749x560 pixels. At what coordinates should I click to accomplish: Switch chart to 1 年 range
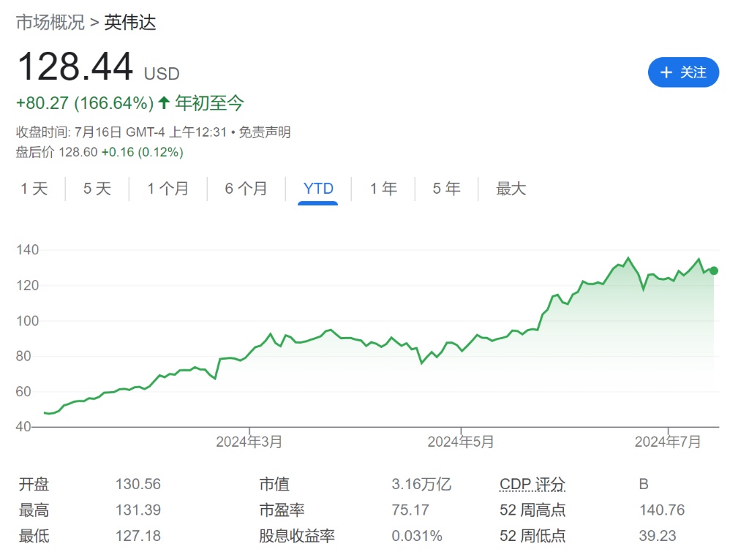[x=383, y=189]
